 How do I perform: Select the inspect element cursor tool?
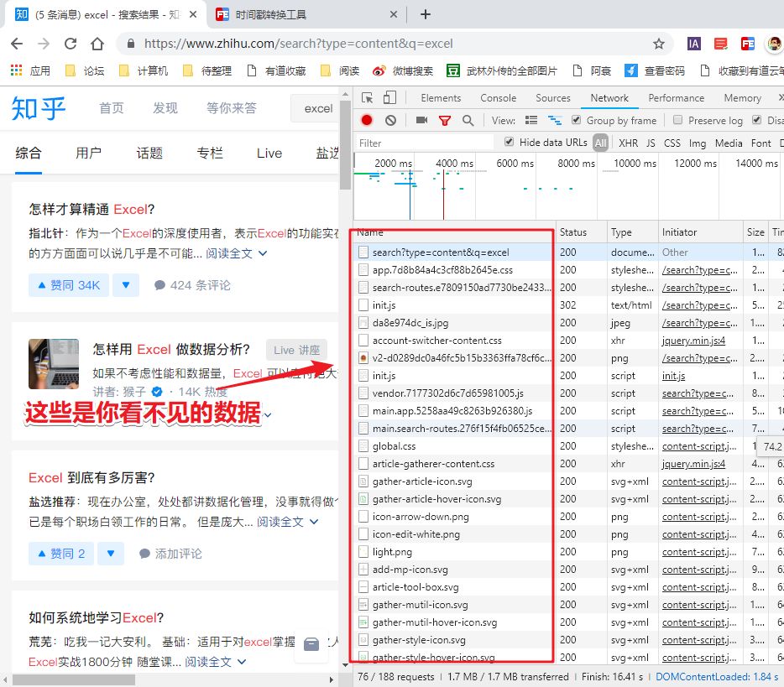(367, 98)
